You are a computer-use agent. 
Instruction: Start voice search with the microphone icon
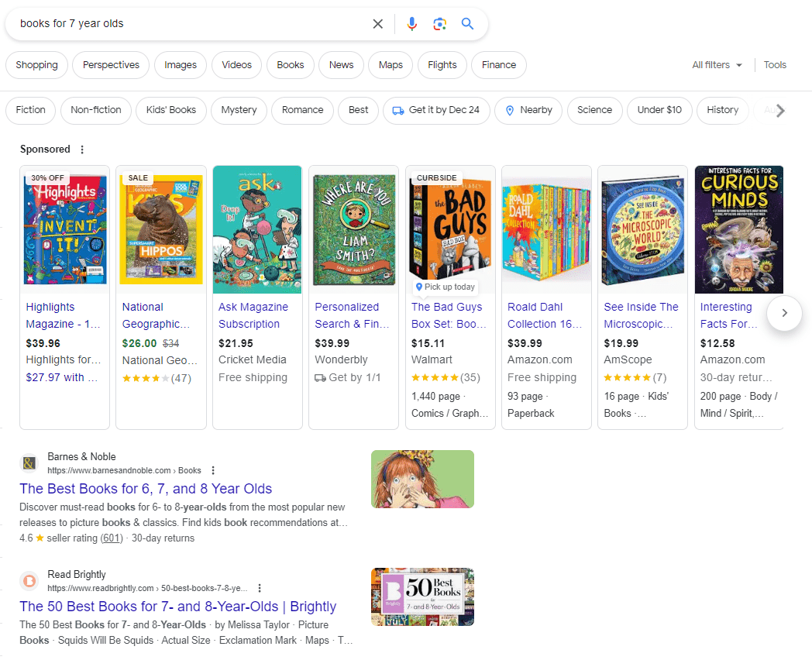click(411, 24)
